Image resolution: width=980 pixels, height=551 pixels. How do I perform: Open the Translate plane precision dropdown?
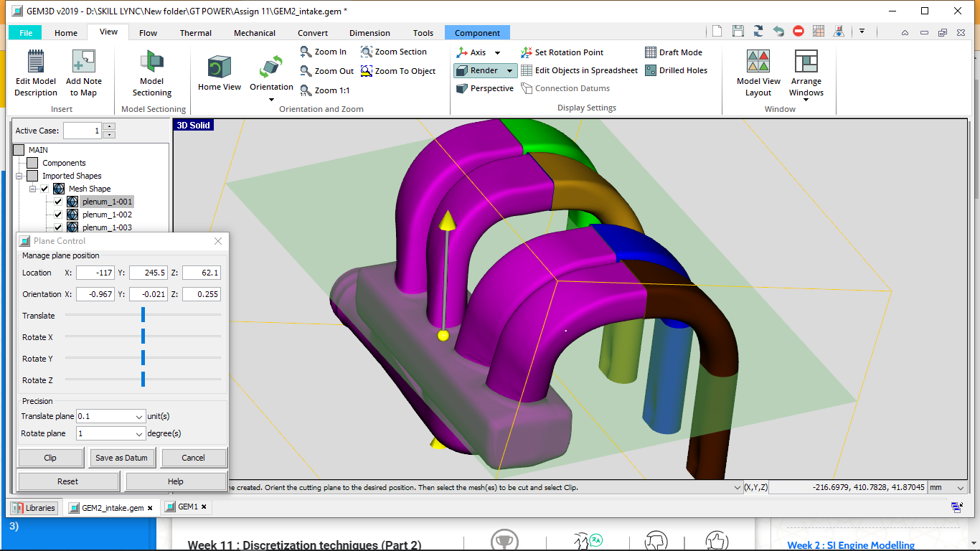point(139,416)
